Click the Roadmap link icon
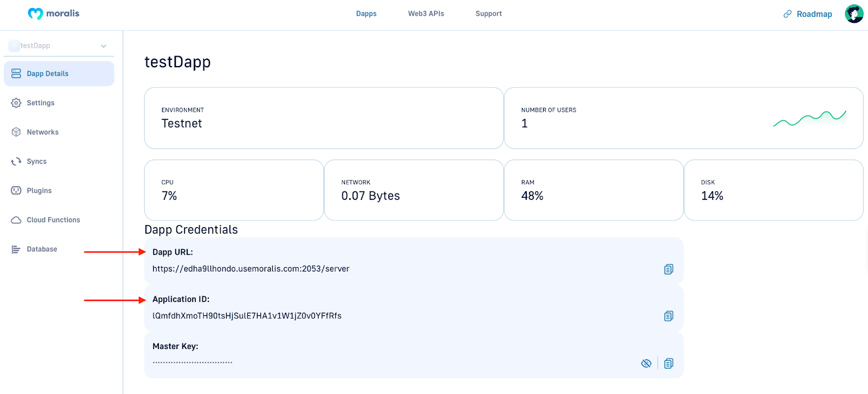Image resolution: width=868 pixels, height=394 pixels. click(788, 14)
